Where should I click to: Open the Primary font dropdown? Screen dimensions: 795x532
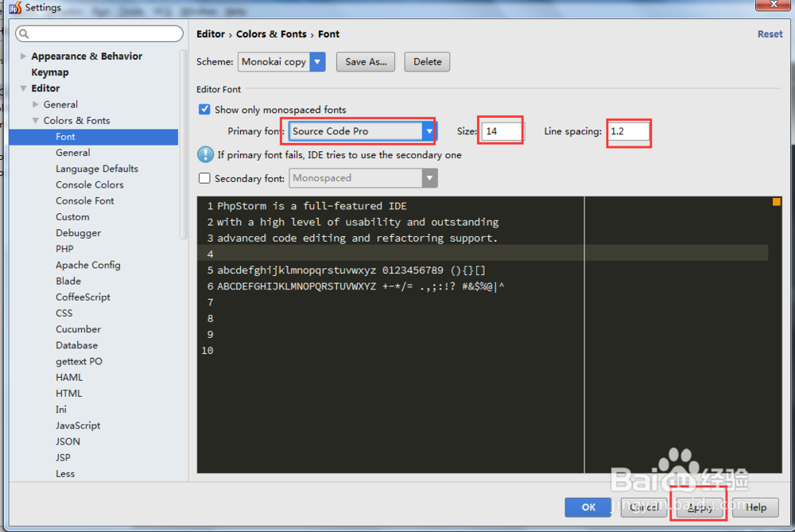pos(429,130)
